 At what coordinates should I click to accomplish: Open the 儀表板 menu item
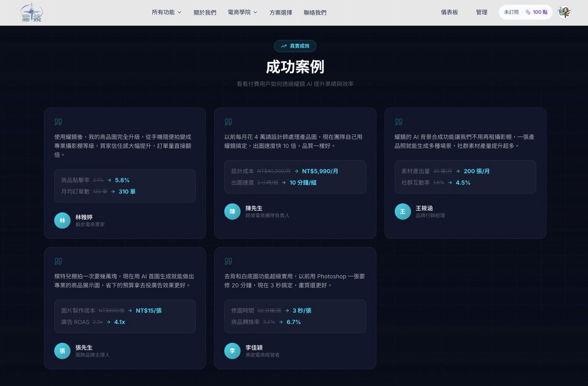coord(450,12)
